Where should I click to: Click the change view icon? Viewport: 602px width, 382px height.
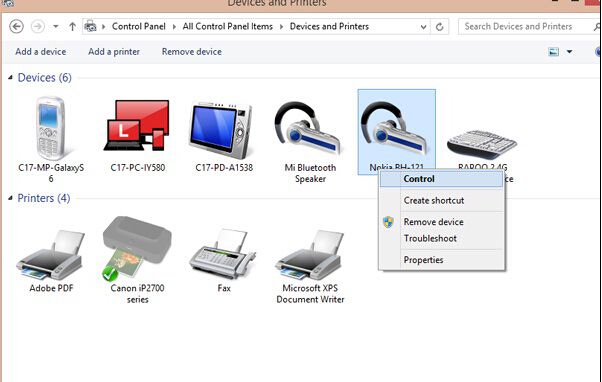click(x=554, y=51)
